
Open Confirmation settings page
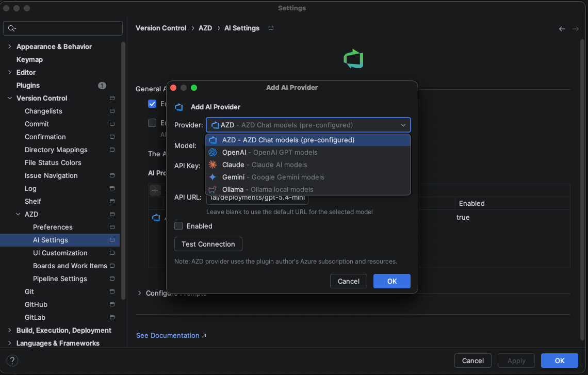45,137
